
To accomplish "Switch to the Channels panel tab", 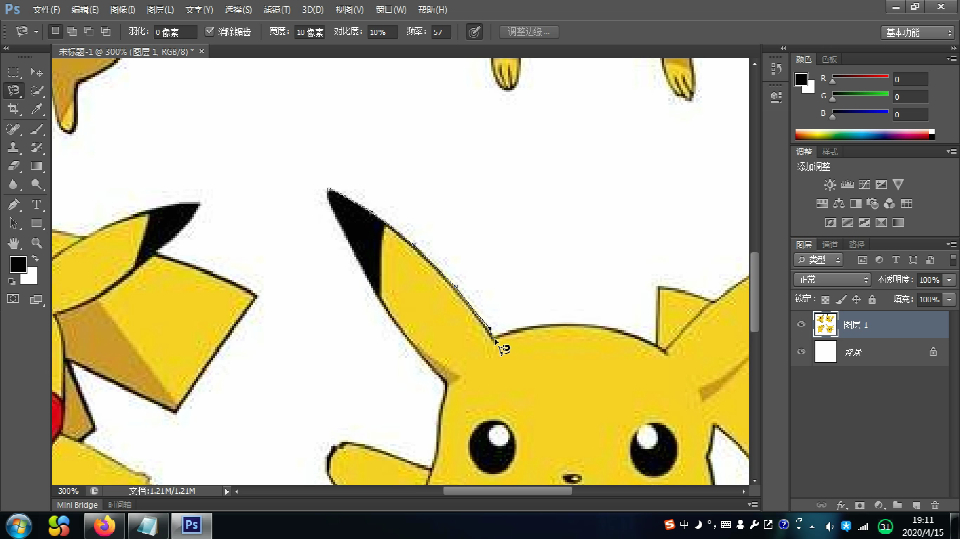I will 830,244.
